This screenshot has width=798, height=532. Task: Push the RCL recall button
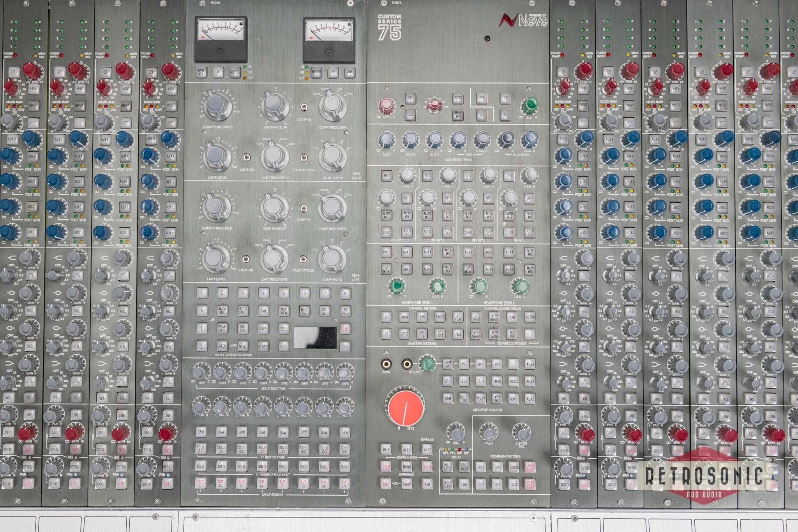point(283,329)
